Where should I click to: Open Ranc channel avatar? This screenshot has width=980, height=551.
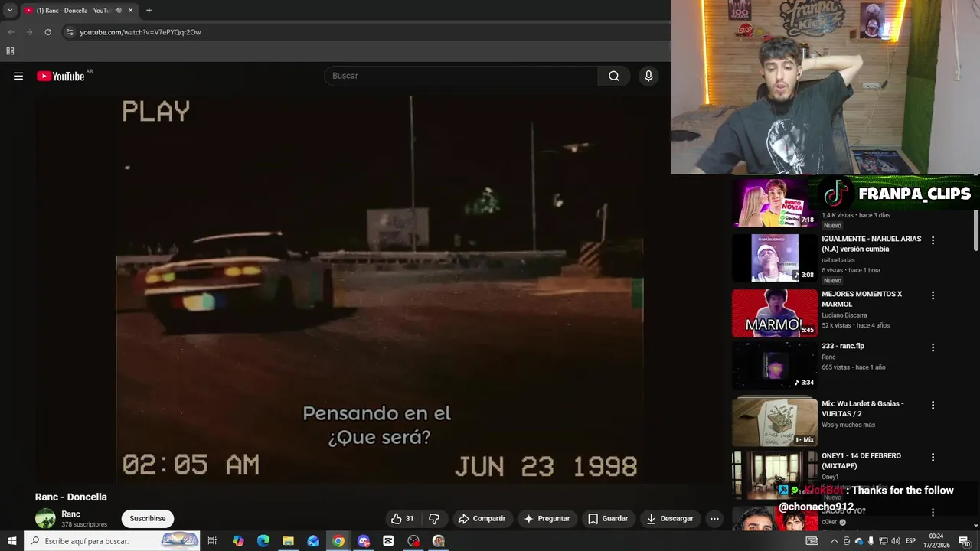pyautogui.click(x=45, y=518)
